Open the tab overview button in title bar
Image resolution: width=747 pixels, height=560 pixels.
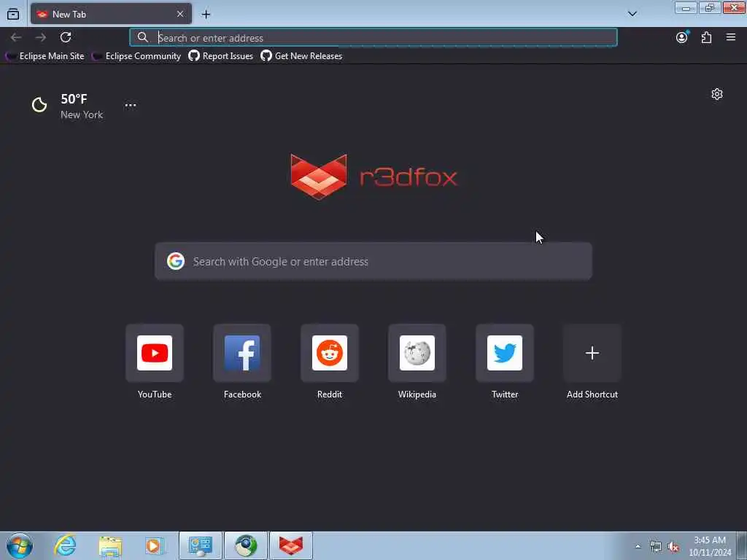click(x=13, y=14)
